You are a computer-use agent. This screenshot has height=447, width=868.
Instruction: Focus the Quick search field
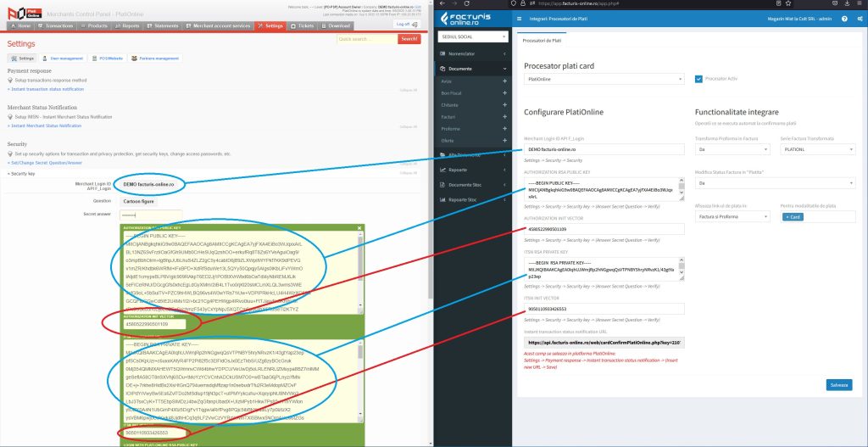point(367,39)
